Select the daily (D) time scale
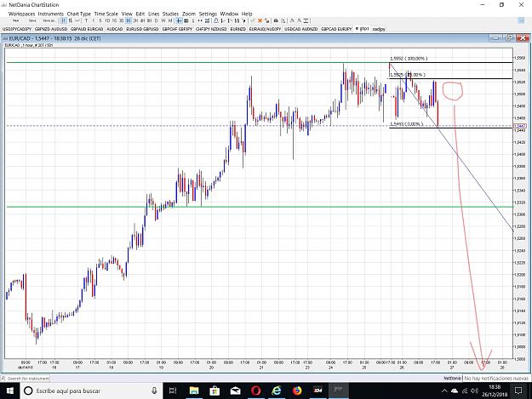The image size is (532, 399). [156, 20]
